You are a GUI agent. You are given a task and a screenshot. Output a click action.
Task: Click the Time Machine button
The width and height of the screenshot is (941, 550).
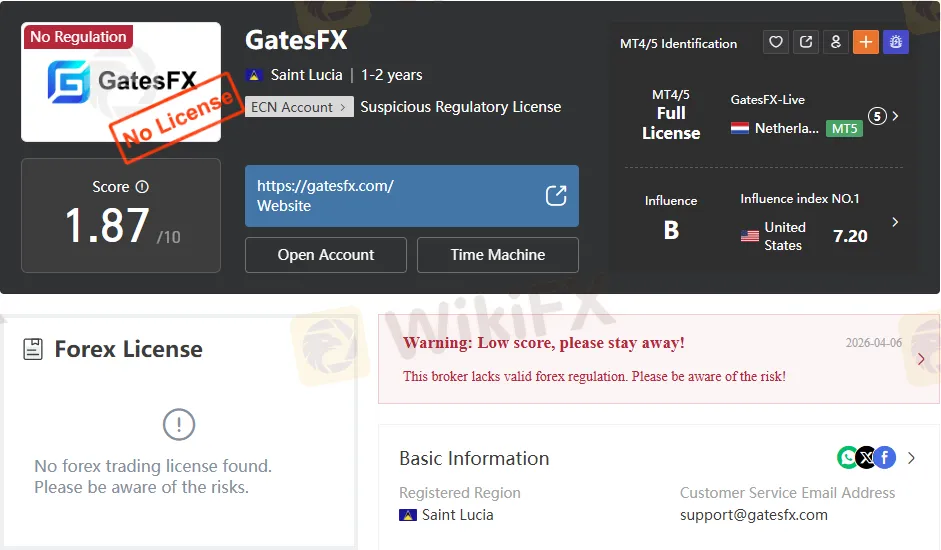(x=498, y=255)
